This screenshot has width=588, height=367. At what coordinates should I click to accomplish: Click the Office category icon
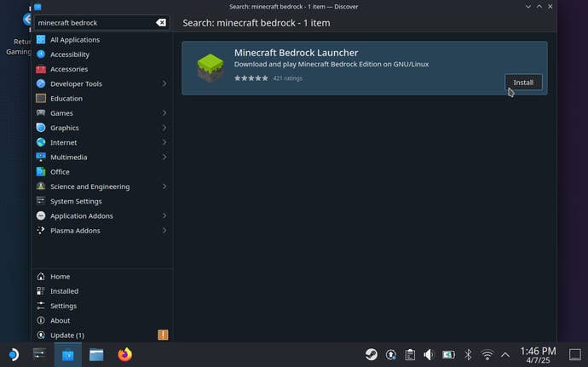[x=41, y=172]
